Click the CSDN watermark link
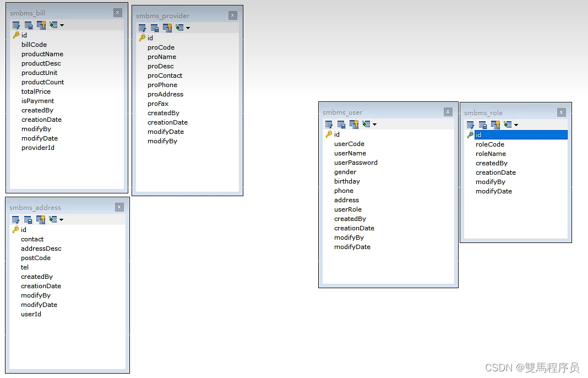This screenshot has height=378, width=588. point(531,366)
